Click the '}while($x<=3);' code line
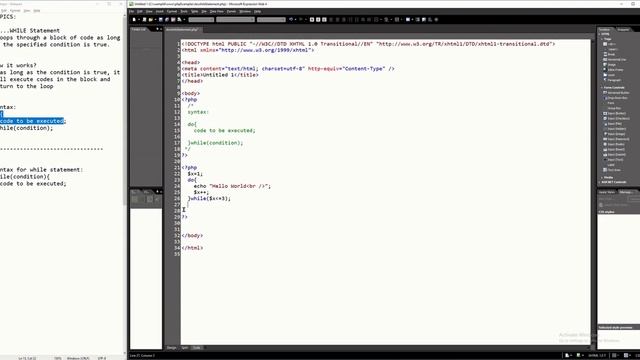 tap(209, 198)
